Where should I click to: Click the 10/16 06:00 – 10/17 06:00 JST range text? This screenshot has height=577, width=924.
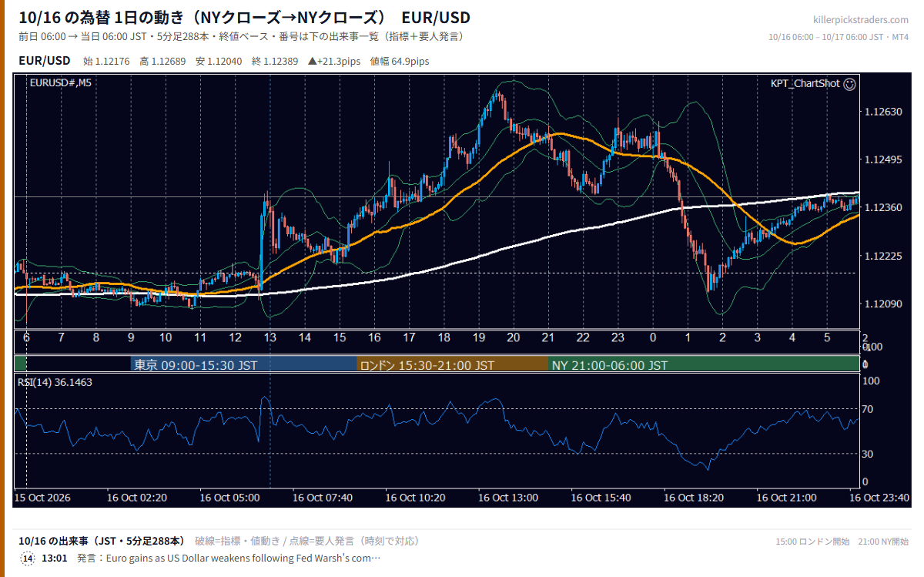[827, 37]
